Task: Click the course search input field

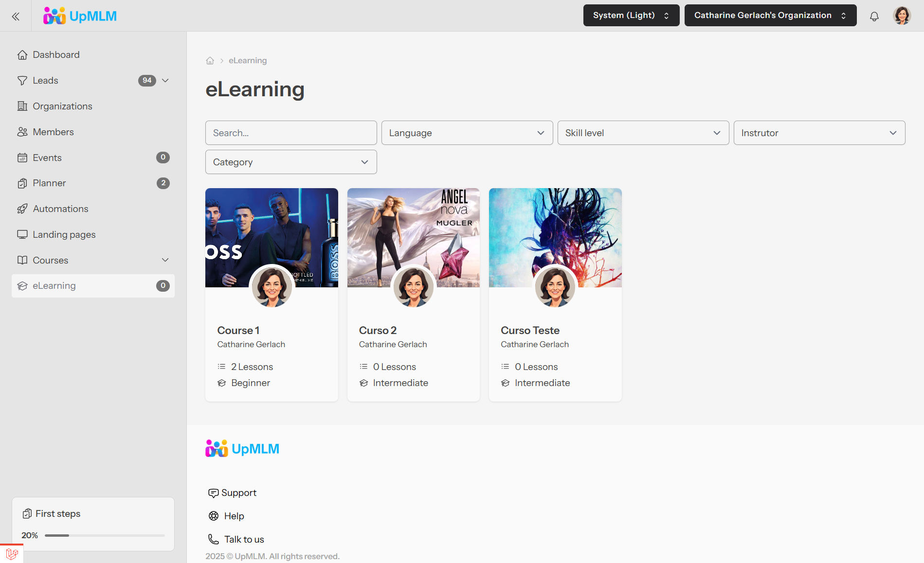Action: coord(290,133)
